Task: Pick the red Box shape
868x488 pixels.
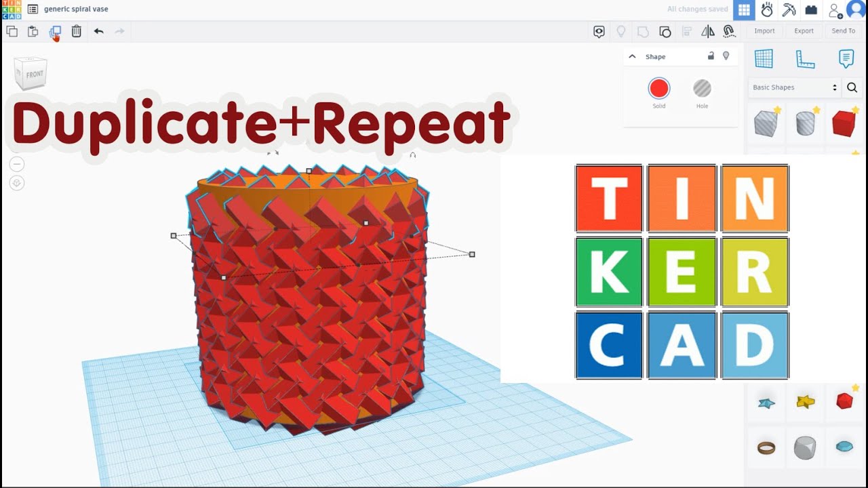Action: (844, 124)
